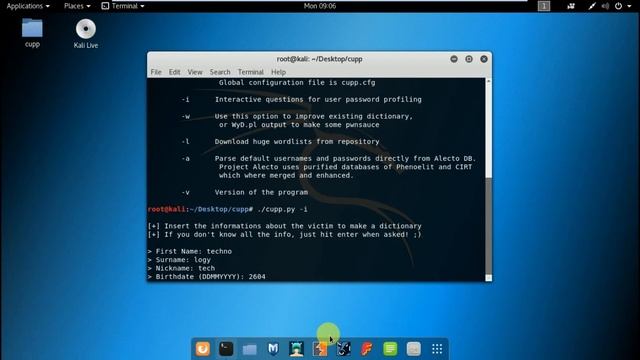This screenshot has height=360, width=640.
Task: Open the clock showing Mon 09:06
Action: click(320, 6)
